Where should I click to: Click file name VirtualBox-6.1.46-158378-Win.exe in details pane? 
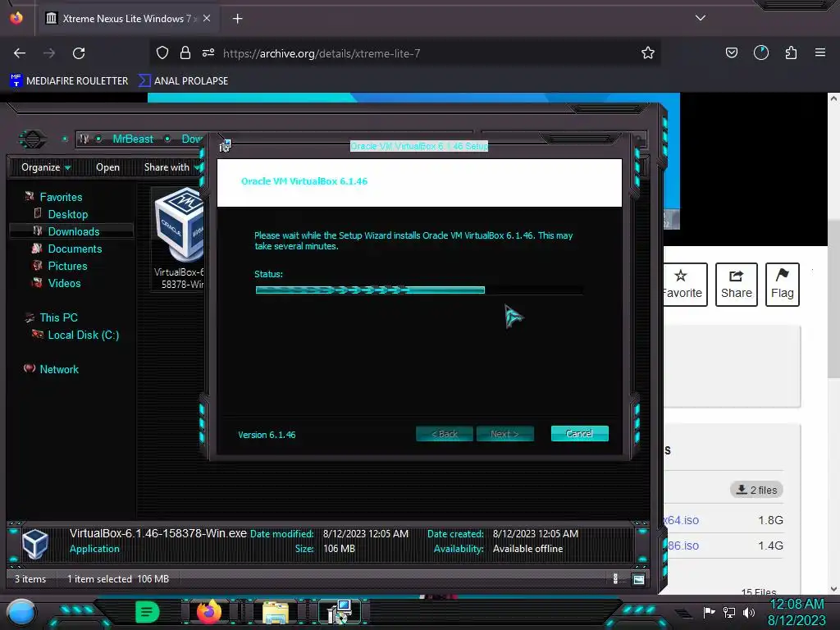pos(158,533)
